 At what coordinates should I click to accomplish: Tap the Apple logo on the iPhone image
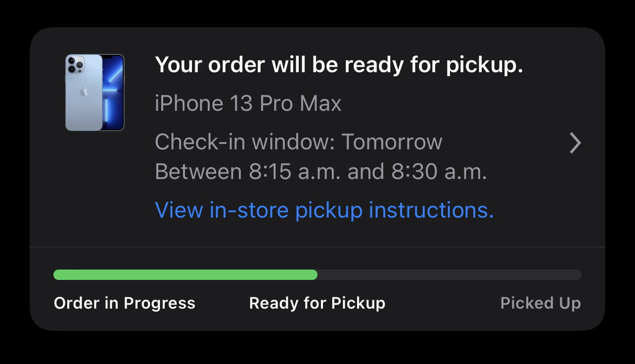(x=84, y=91)
